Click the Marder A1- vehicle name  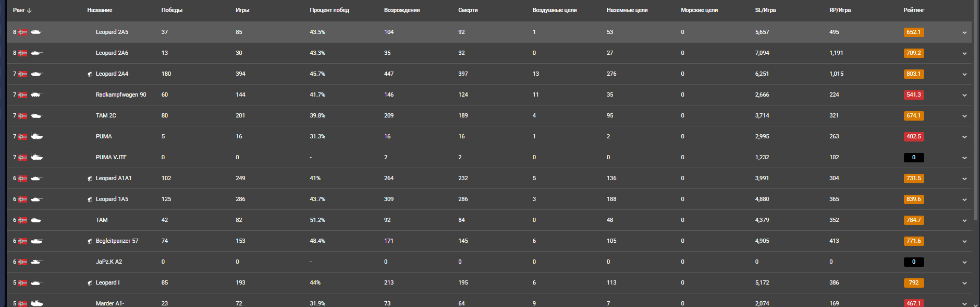(110, 303)
